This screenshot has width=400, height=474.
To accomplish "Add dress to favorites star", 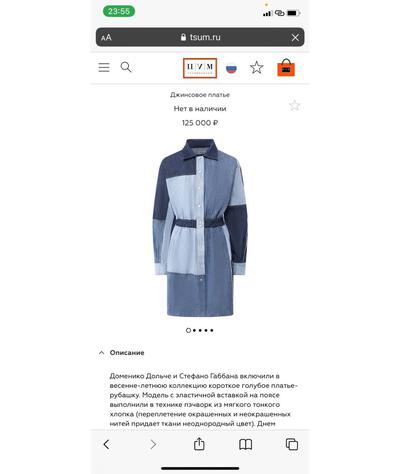I will click(x=294, y=106).
